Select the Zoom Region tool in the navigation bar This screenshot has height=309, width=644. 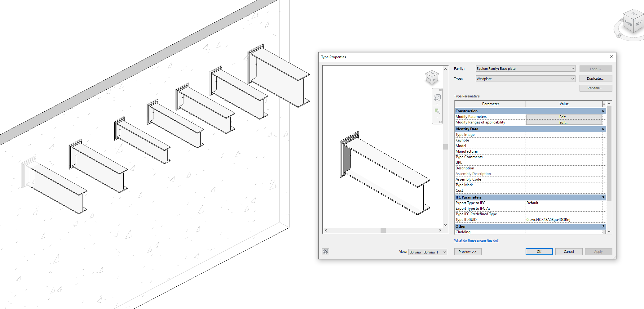click(x=437, y=111)
